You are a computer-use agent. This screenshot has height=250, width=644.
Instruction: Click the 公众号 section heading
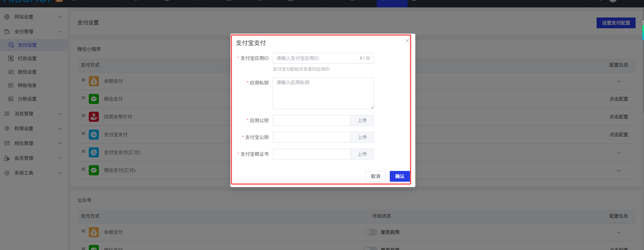(x=84, y=200)
